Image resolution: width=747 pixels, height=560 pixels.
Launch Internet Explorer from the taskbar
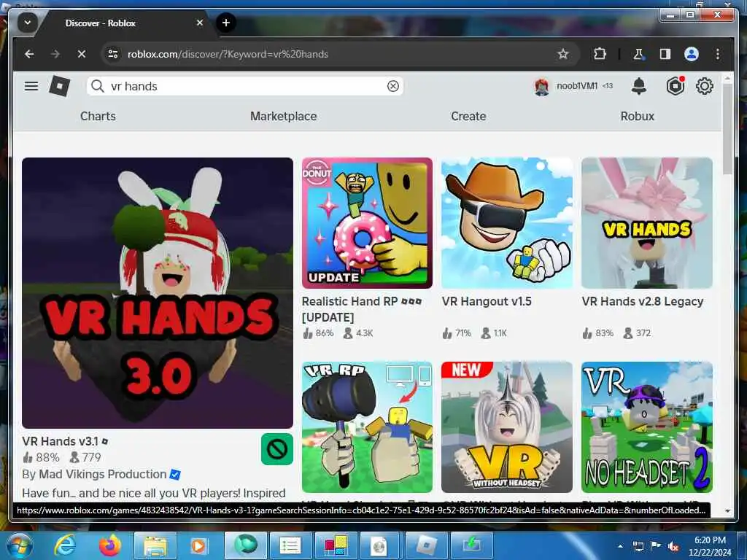click(x=64, y=545)
